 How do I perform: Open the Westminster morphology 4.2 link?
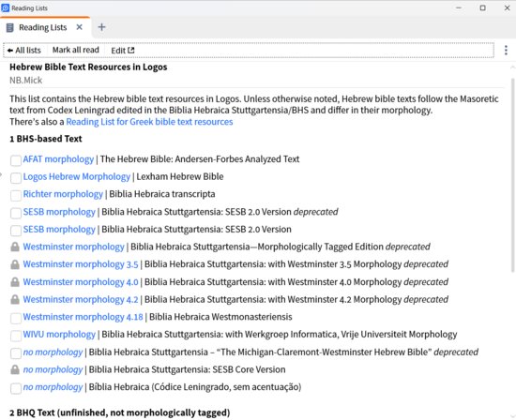(x=81, y=299)
